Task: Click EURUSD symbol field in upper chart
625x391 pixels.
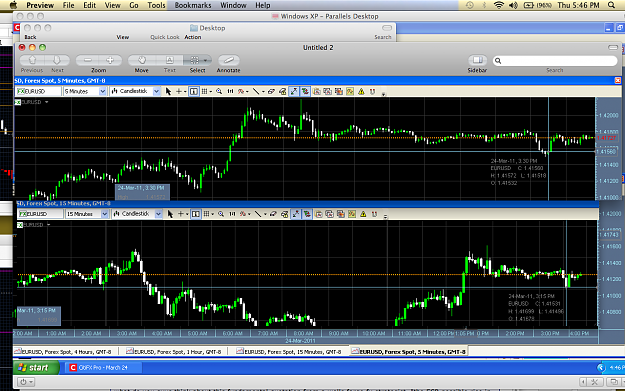Action: click(39, 91)
